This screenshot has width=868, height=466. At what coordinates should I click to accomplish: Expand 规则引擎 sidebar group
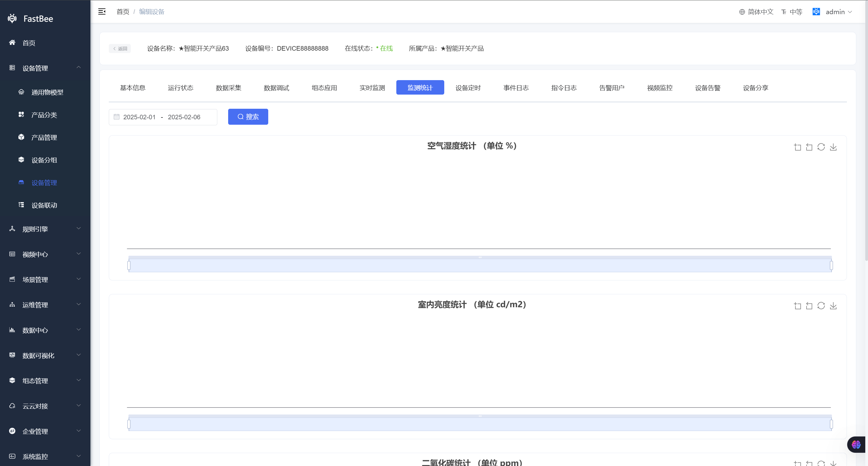click(x=45, y=229)
